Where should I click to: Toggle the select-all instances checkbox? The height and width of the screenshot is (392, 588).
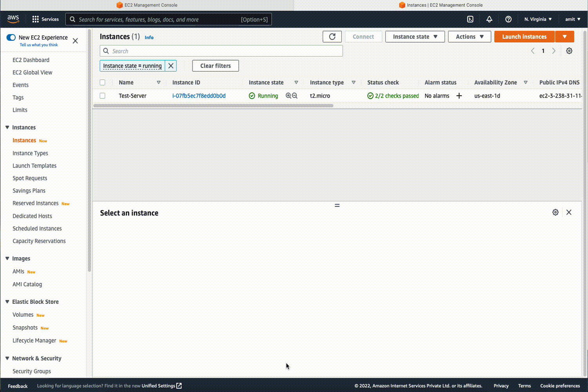pos(102,82)
